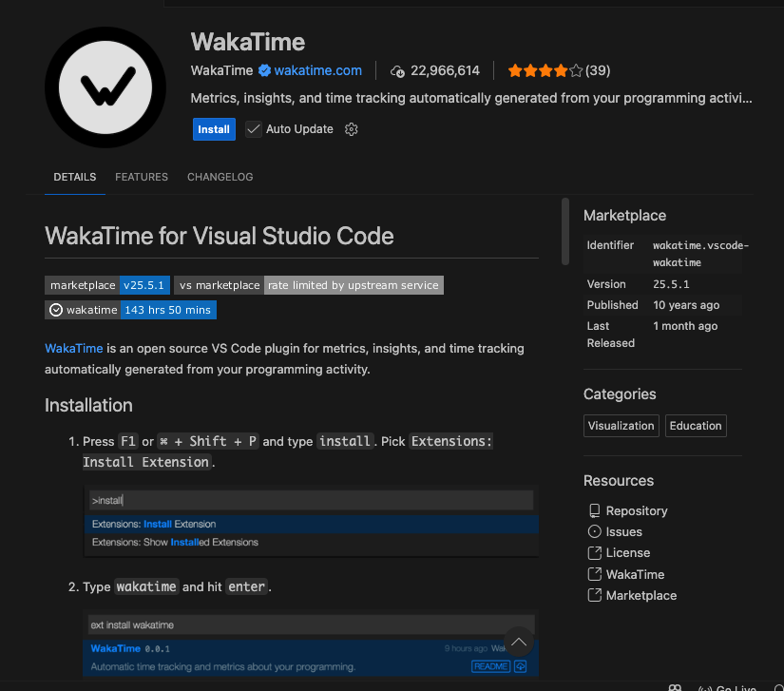This screenshot has height=691, width=784.
Task: Click the Issues circle icon under Resources
Action: [595, 531]
